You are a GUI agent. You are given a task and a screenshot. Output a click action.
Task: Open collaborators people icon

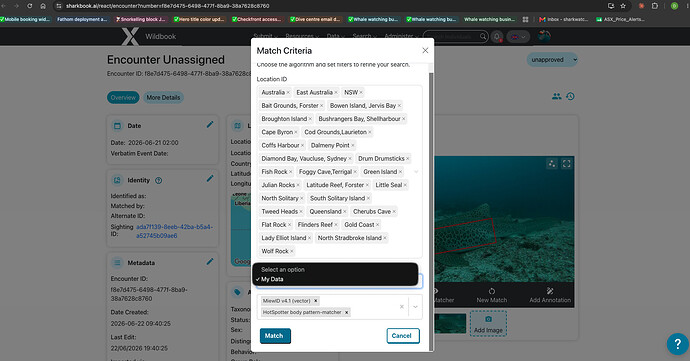pyautogui.click(x=557, y=96)
